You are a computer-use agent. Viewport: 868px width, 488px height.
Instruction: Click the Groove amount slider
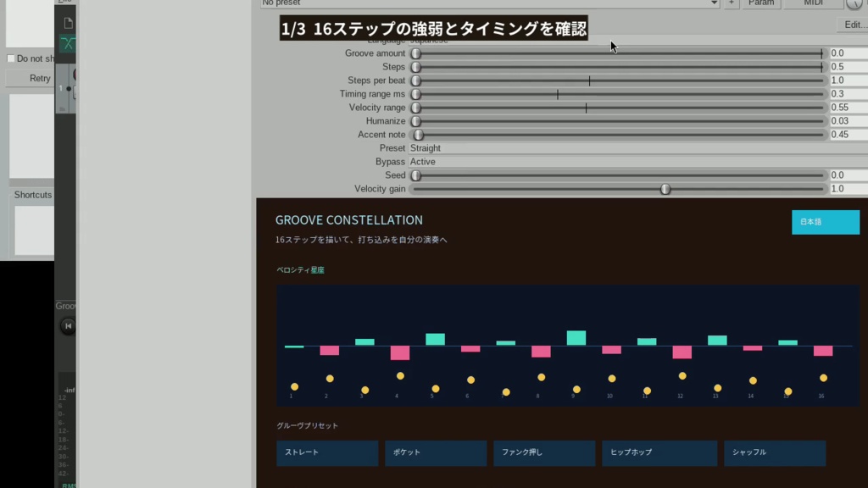click(x=618, y=53)
